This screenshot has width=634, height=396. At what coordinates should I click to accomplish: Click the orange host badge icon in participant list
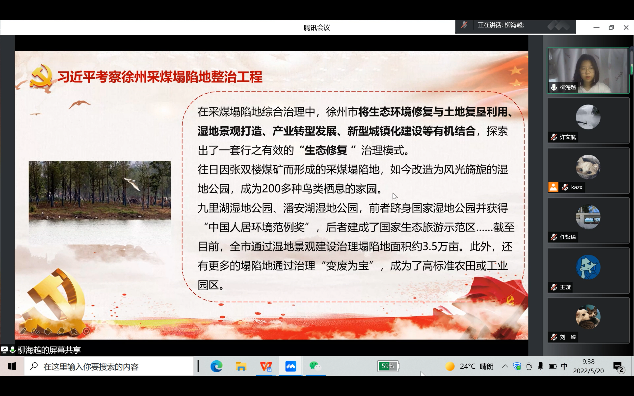pyautogui.click(x=553, y=187)
